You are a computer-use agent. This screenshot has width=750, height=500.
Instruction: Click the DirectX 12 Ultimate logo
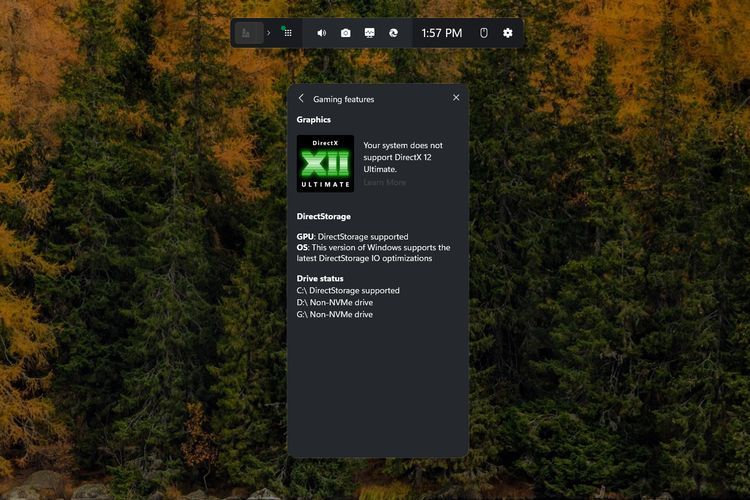pyautogui.click(x=325, y=163)
